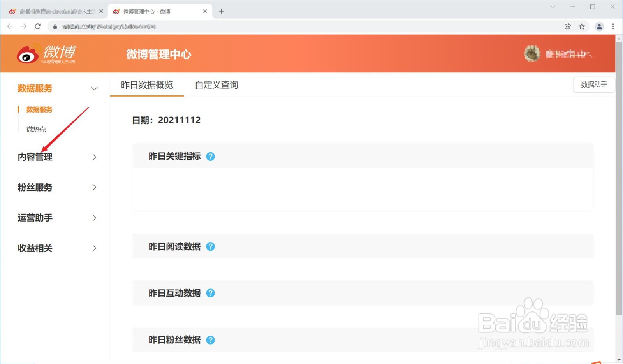Switch to the 昨日数据概览 tab
The height and width of the screenshot is (364, 623).
[x=147, y=85]
